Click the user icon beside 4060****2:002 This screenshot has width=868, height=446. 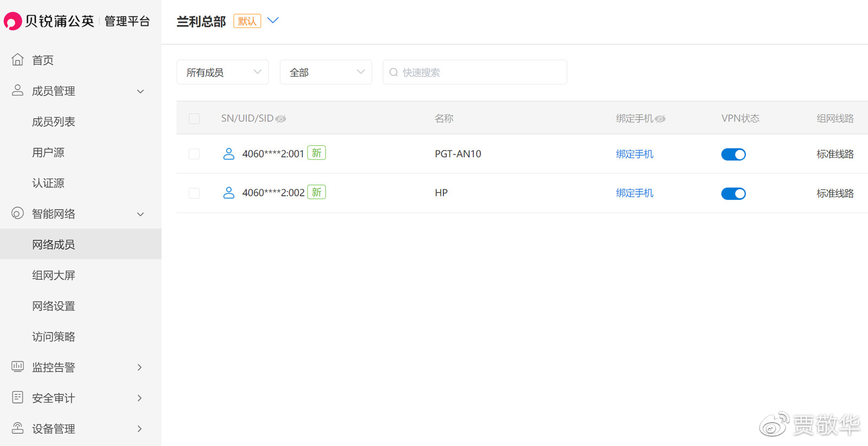[229, 193]
